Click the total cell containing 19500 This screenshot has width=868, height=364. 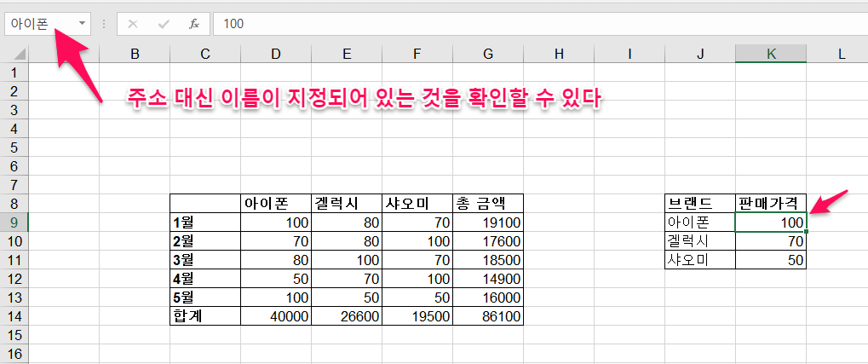pyautogui.click(x=417, y=315)
